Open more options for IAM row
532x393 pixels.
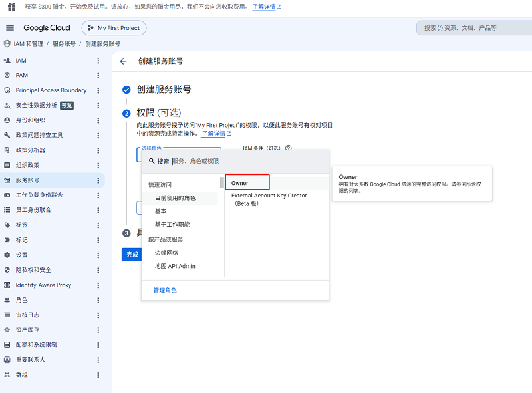click(98, 61)
